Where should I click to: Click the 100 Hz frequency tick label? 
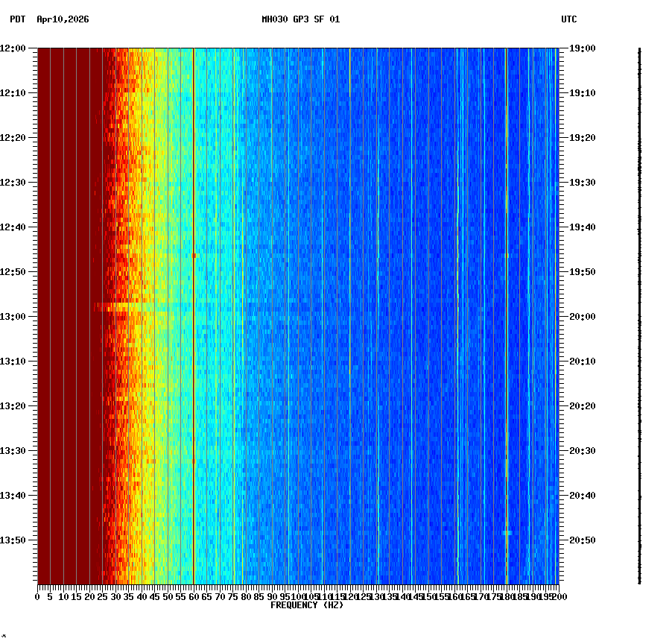(298, 597)
